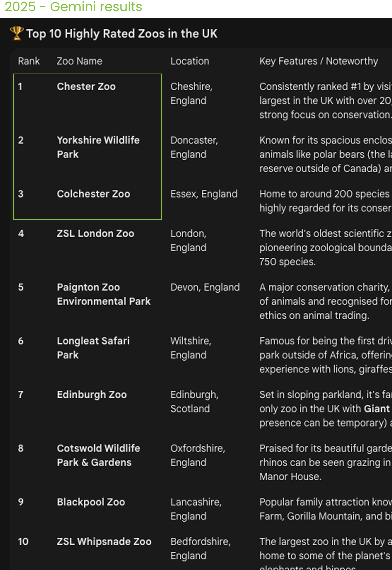
Task: Click the "Devon, England" location cell
Action: [205, 287]
